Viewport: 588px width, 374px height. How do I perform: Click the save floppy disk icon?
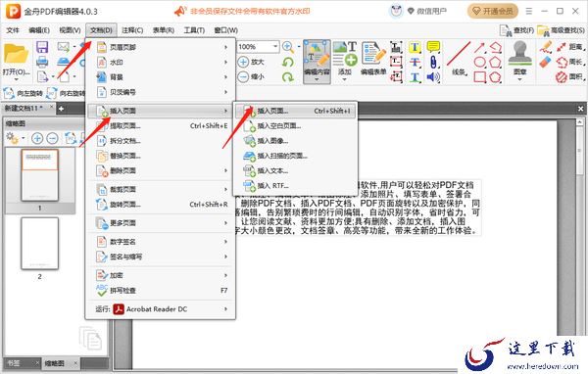coord(42,47)
